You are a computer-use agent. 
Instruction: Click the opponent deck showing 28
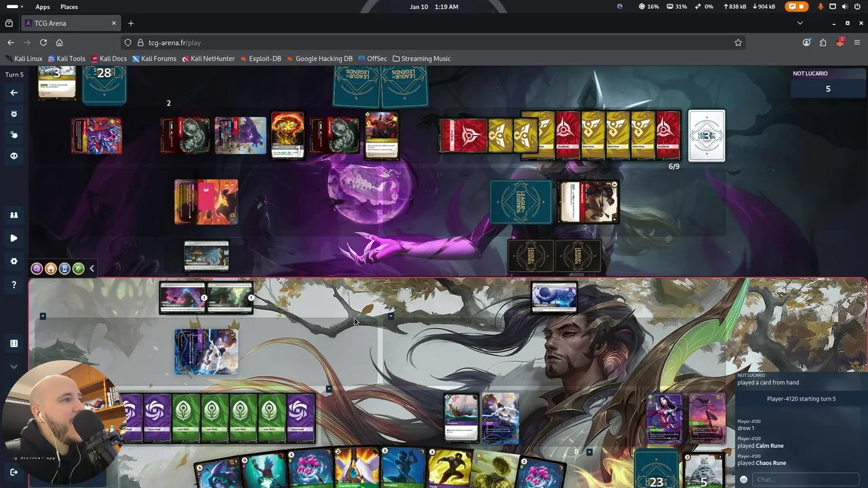click(104, 85)
